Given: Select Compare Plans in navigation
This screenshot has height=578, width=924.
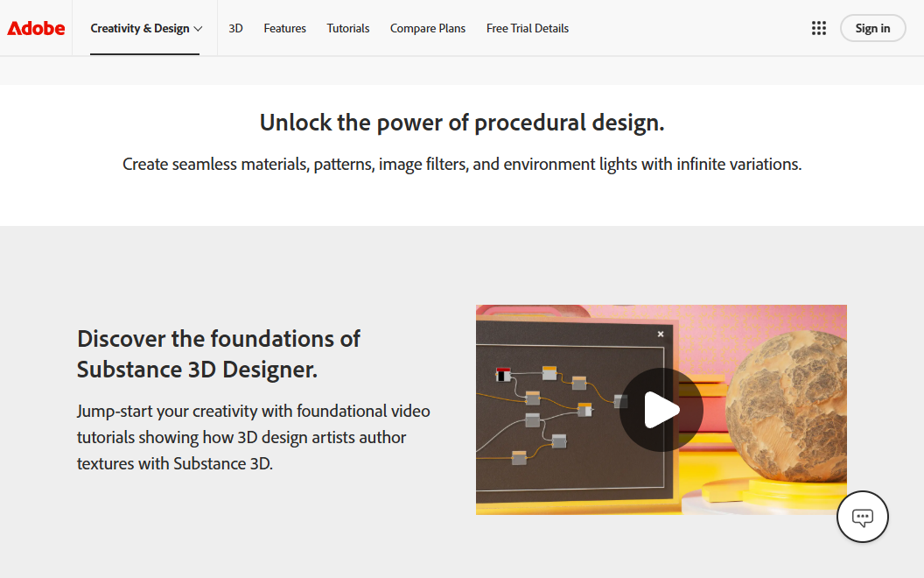Looking at the screenshot, I should pyautogui.click(x=428, y=28).
